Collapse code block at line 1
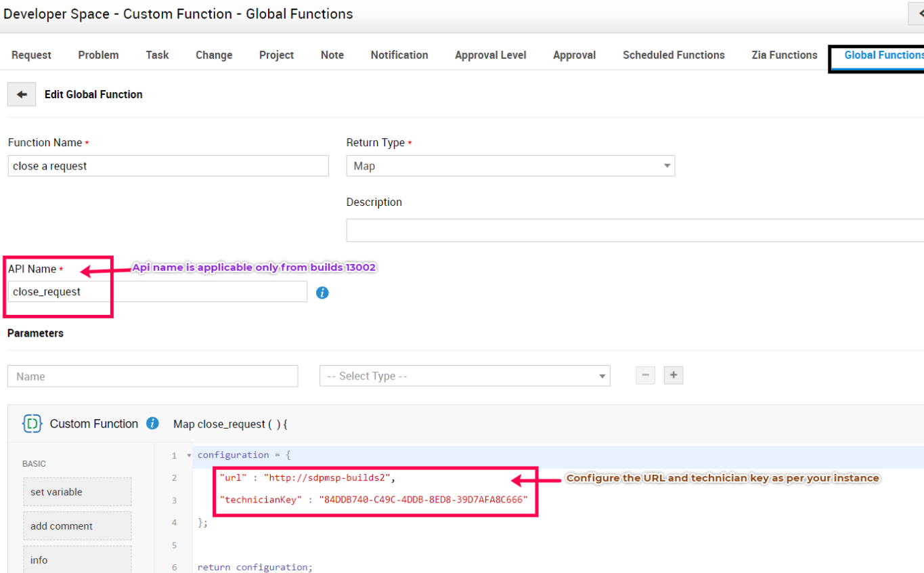The height and width of the screenshot is (573, 924). click(x=189, y=456)
